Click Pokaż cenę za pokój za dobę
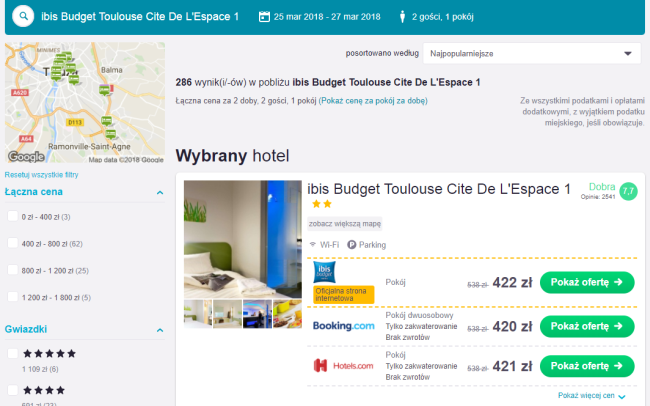The height and width of the screenshot is (406, 650). tap(373, 101)
